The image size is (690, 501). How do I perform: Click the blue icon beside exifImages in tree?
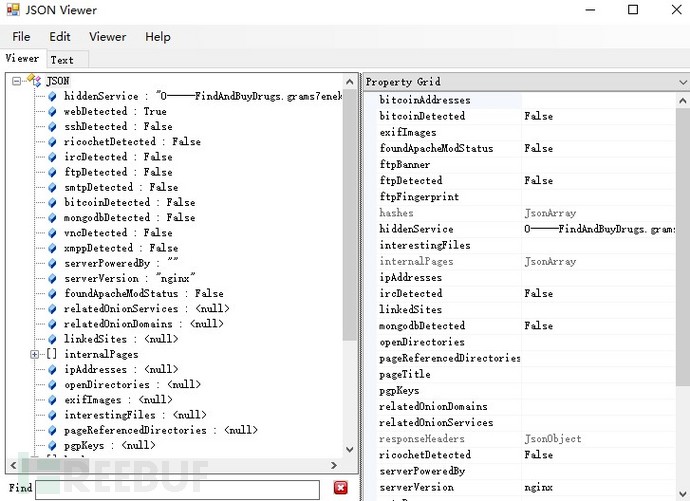pos(52,400)
